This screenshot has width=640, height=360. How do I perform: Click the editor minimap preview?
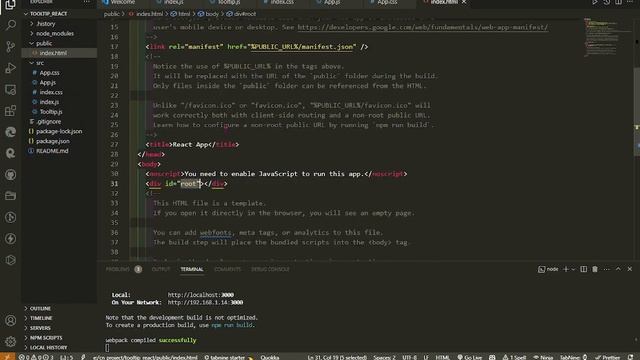(x=607, y=37)
